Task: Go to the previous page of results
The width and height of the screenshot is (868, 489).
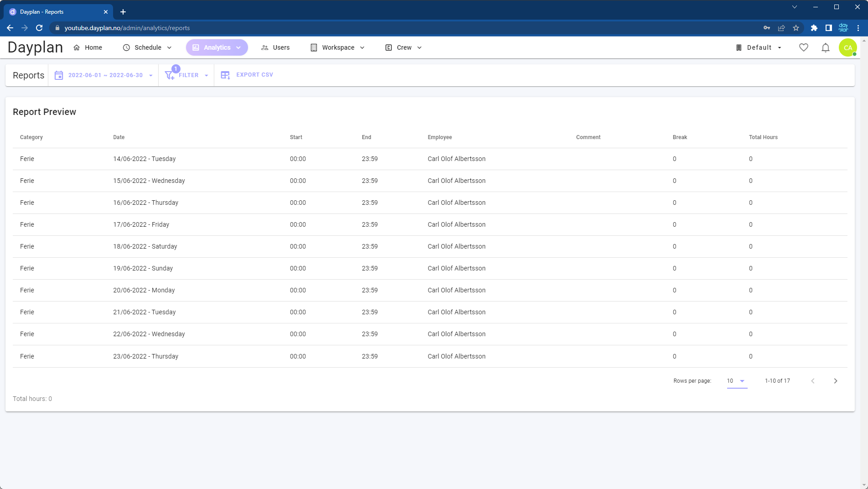Action: click(813, 381)
